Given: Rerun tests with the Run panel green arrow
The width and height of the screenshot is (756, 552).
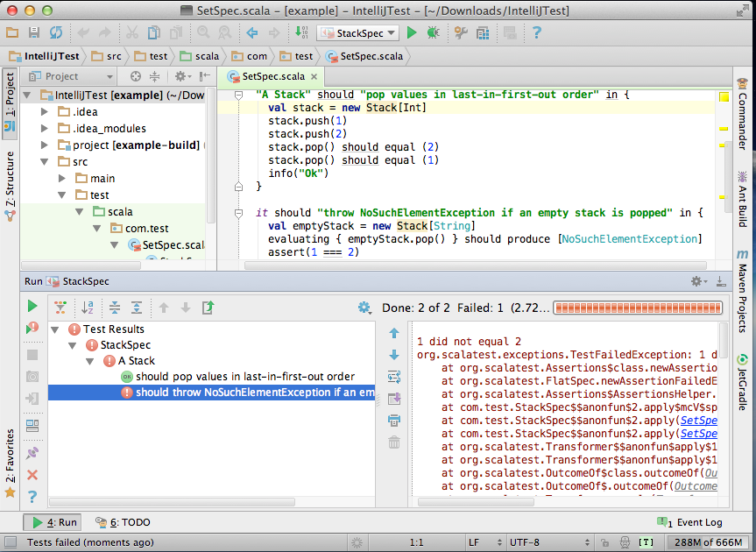Looking at the screenshot, I should (32, 306).
